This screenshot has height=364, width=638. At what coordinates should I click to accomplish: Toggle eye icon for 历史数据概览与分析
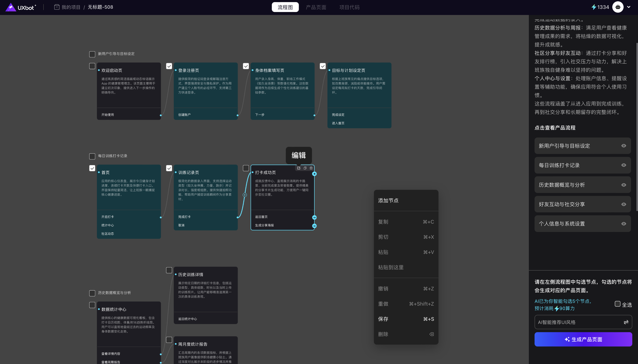(623, 185)
